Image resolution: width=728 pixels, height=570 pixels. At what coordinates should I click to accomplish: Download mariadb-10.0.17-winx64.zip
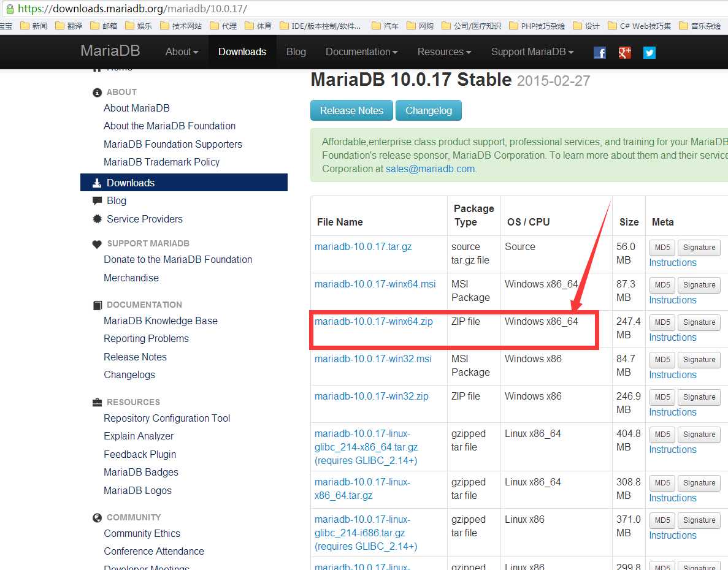tap(374, 321)
